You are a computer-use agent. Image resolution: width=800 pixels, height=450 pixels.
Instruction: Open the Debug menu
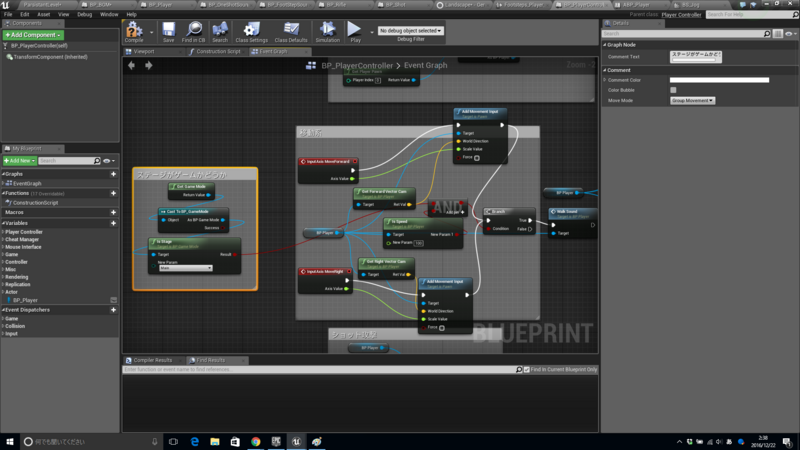(x=84, y=14)
